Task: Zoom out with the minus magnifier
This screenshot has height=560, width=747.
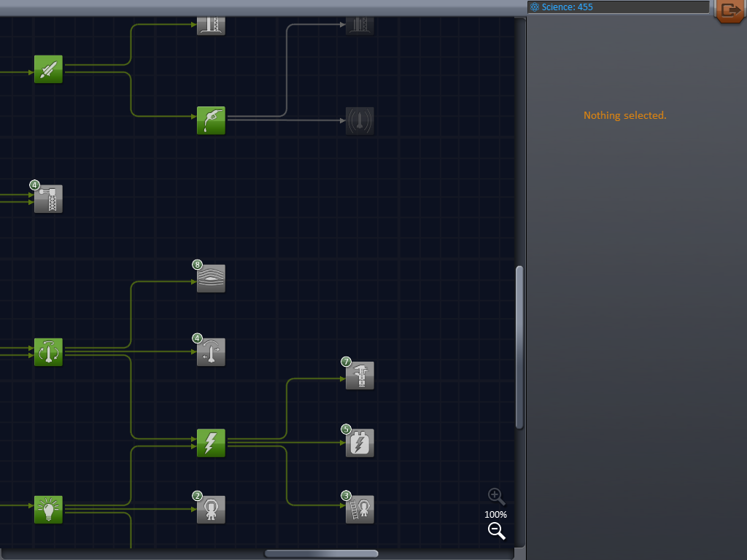Action: point(496,531)
